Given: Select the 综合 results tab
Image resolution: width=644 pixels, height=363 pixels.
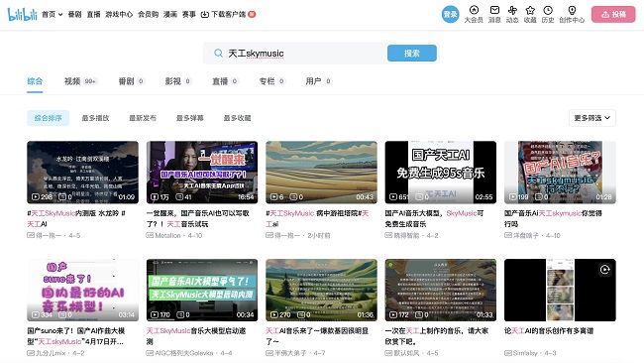Looking at the screenshot, I should (x=35, y=81).
